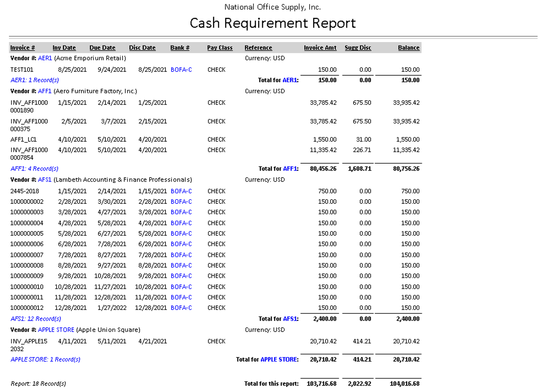This screenshot has height=392, width=547.
Task: Click BOFA-C bank link for invoice 2445-2018
Action: click(x=181, y=191)
